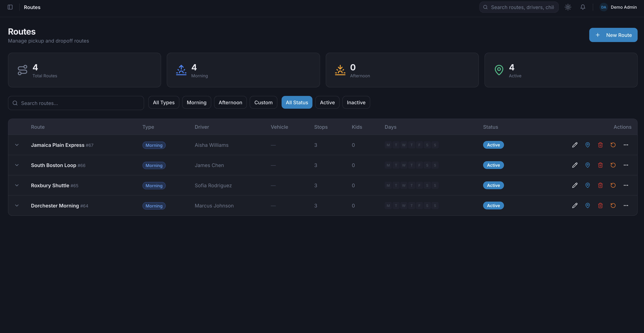
Task: Click the New Route button
Action: click(x=613, y=35)
